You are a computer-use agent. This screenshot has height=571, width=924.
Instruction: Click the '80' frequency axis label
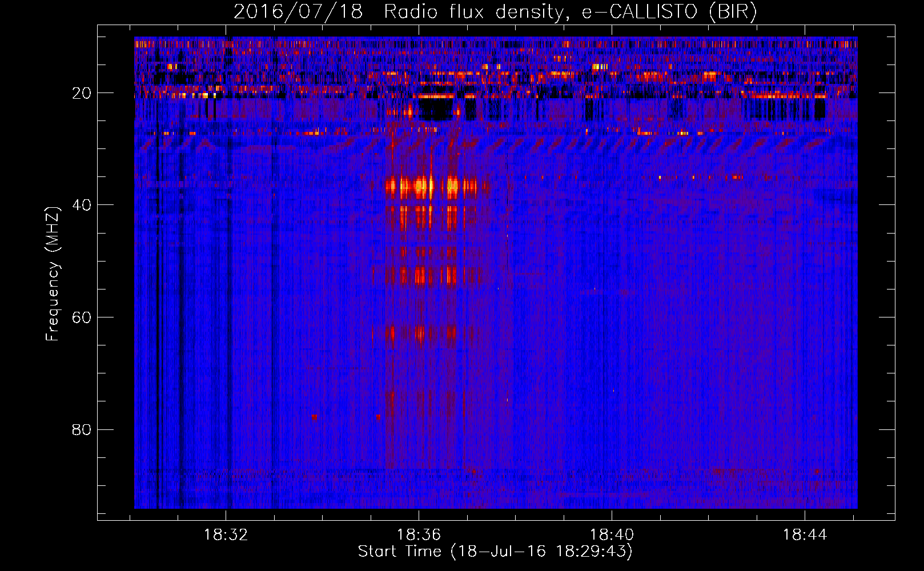pyautogui.click(x=82, y=429)
